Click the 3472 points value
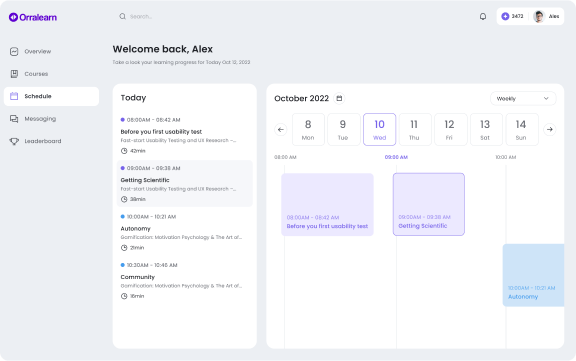 (x=517, y=17)
